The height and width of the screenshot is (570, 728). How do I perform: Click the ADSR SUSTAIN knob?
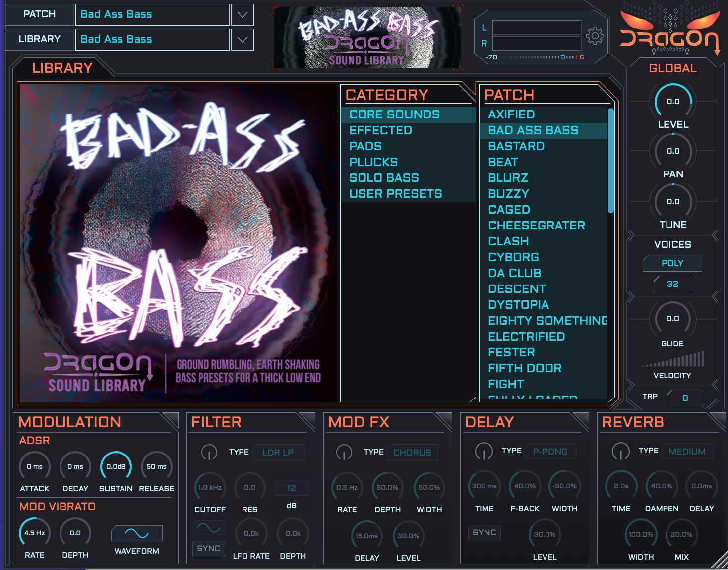(116, 467)
